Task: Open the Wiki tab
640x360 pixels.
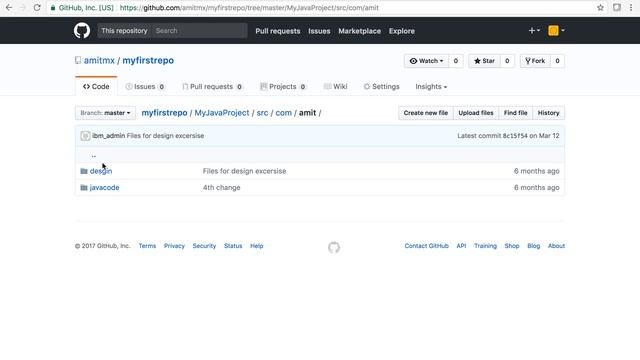Action: click(x=336, y=87)
